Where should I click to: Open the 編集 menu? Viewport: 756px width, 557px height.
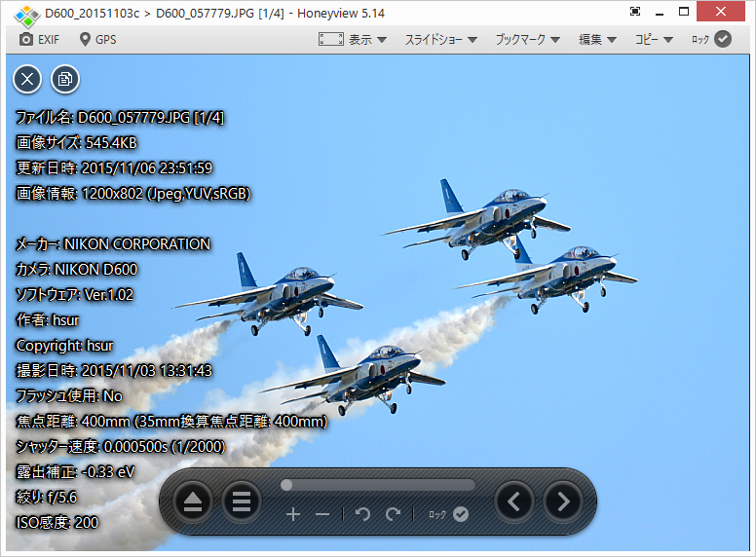597,39
